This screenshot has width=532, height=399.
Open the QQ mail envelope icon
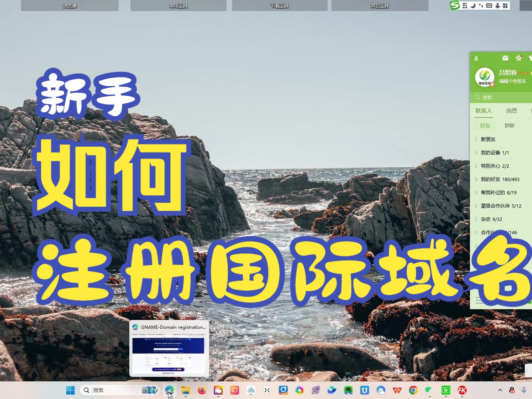[505, 58]
